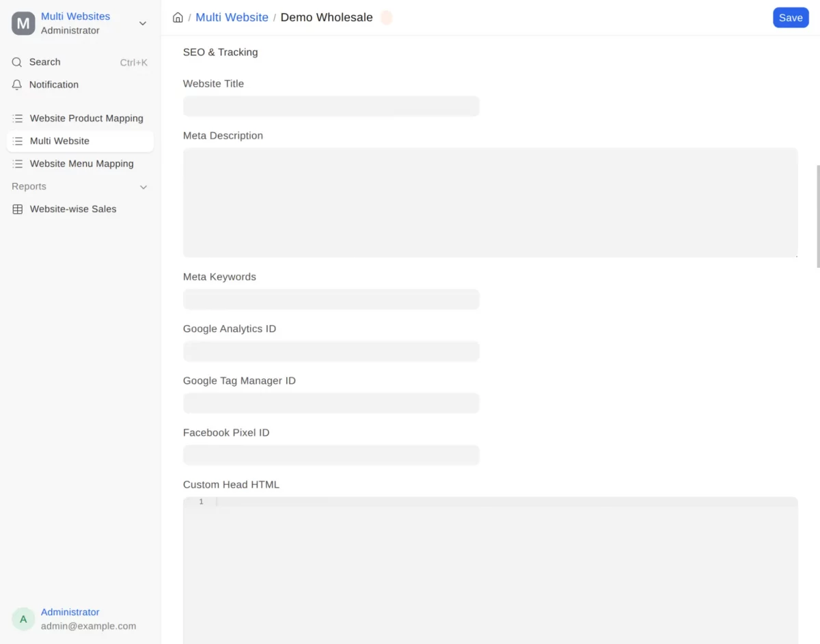Click the SEO & Tracking section heading
The image size is (820, 644).
pos(220,52)
